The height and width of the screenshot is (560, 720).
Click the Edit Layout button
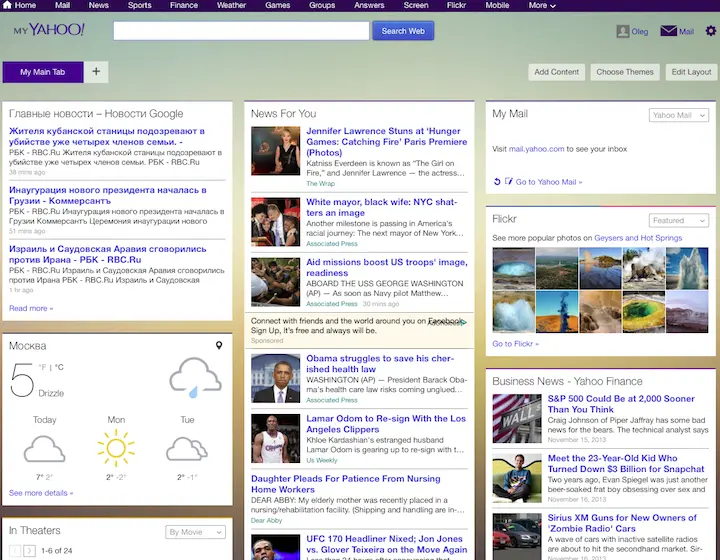coord(691,72)
